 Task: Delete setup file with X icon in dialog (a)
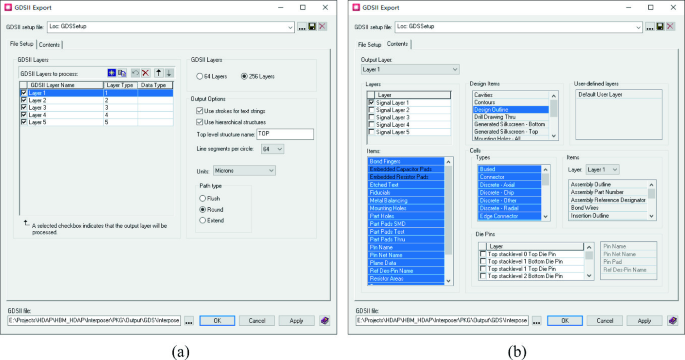pos(322,27)
